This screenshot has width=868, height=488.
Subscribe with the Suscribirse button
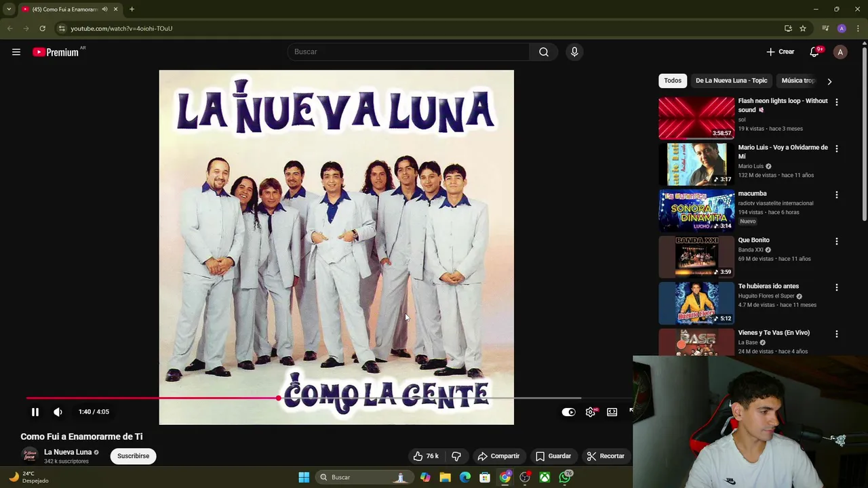(133, 456)
